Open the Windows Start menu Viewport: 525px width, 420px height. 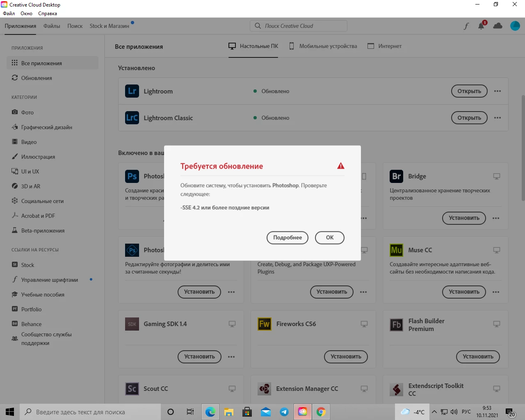tap(10, 412)
